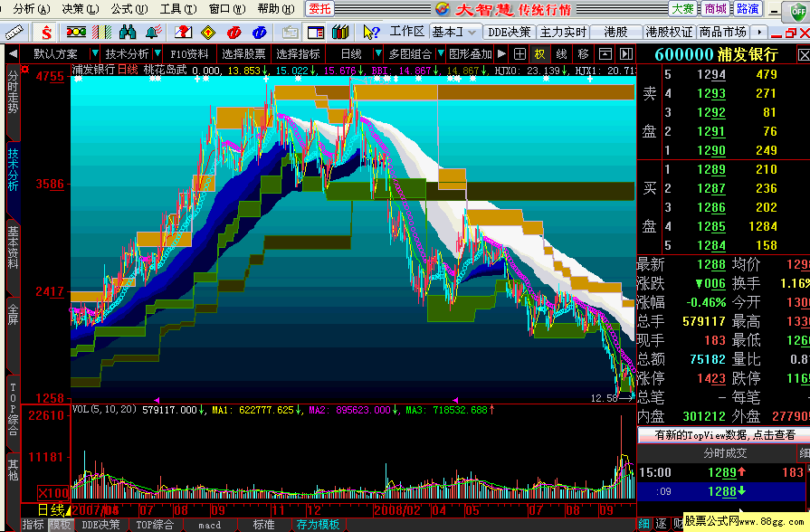Click the 选择指标 button
The width and height of the screenshot is (810, 532).
coord(298,53)
